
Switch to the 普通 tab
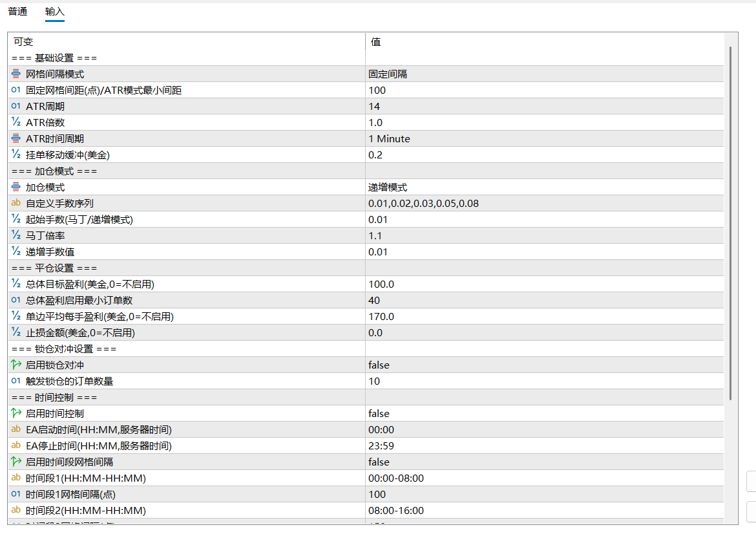pyautogui.click(x=18, y=12)
